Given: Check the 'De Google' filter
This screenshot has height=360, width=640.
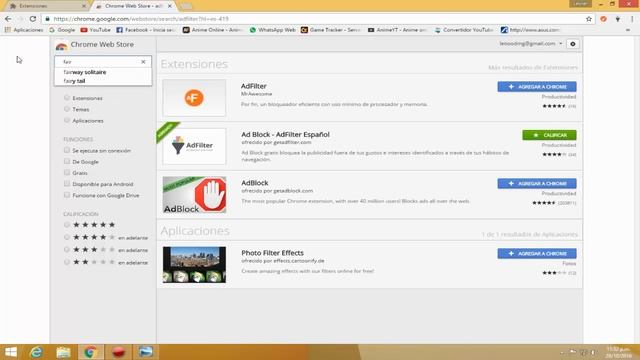Looking at the screenshot, I should [67, 161].
